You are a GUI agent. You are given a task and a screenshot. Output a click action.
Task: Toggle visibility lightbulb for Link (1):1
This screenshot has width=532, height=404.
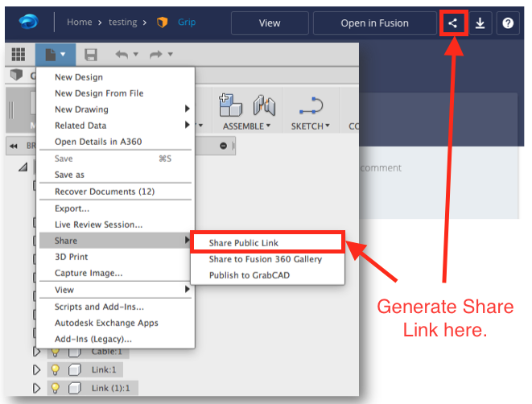click(55, 388)
